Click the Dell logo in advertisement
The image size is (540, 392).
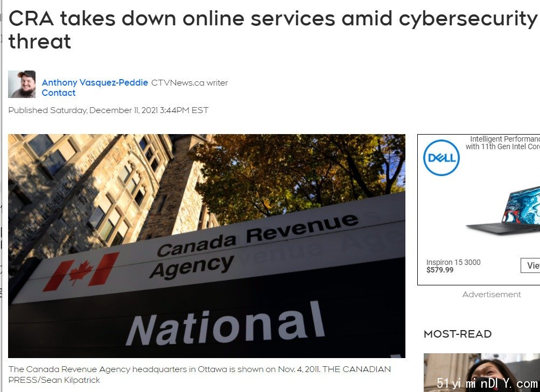click(441, 158)
